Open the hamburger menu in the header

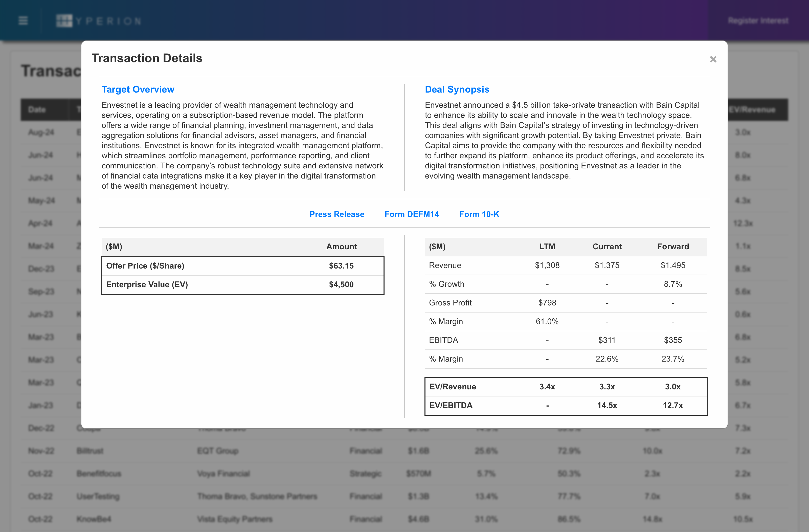[x=23, y=21]
